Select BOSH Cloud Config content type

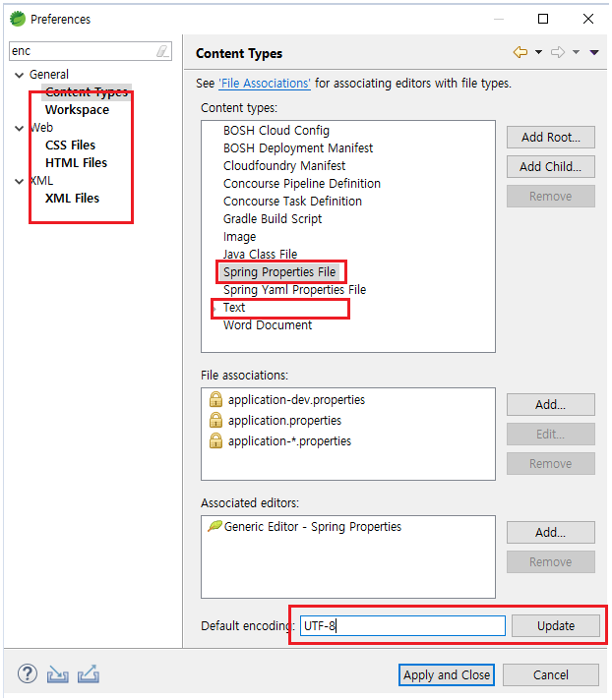(276, 131)
